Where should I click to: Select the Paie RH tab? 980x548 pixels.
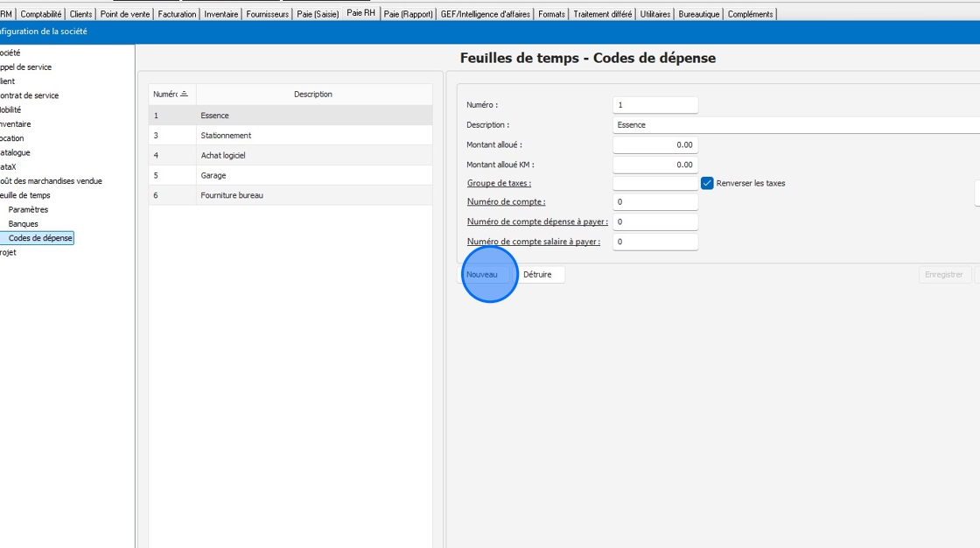tap(360, 13)
